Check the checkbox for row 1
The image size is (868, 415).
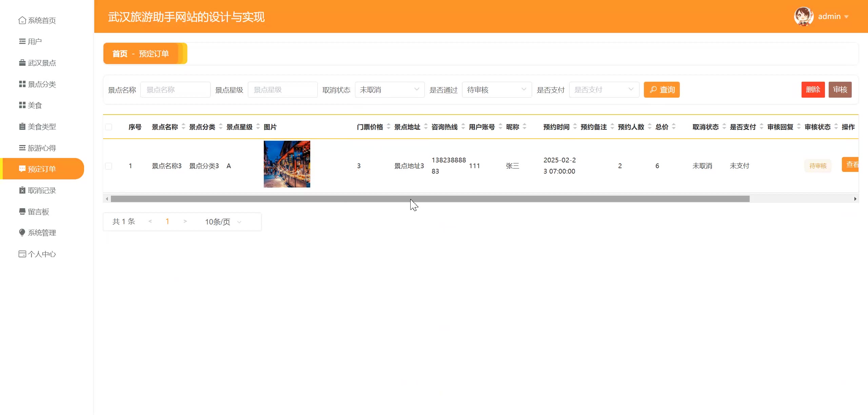point(108,166)
